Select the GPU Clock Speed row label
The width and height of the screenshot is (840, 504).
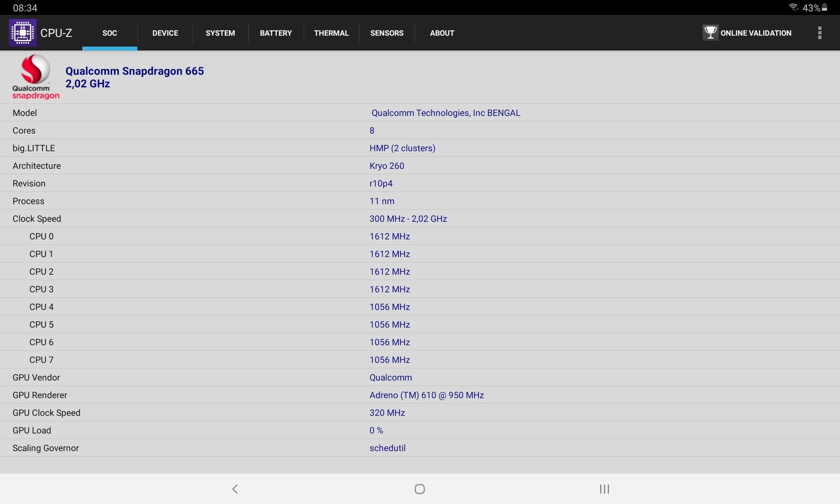(46, 413)
